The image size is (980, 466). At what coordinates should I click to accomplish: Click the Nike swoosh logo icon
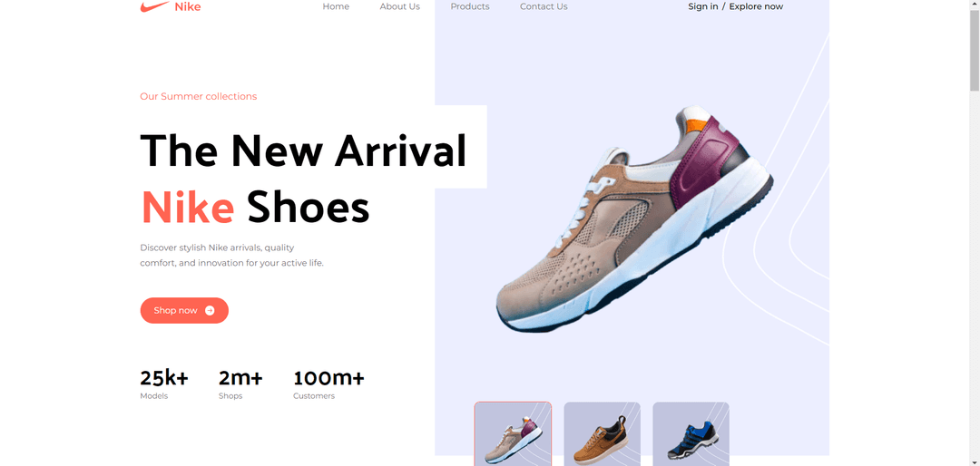154,7
